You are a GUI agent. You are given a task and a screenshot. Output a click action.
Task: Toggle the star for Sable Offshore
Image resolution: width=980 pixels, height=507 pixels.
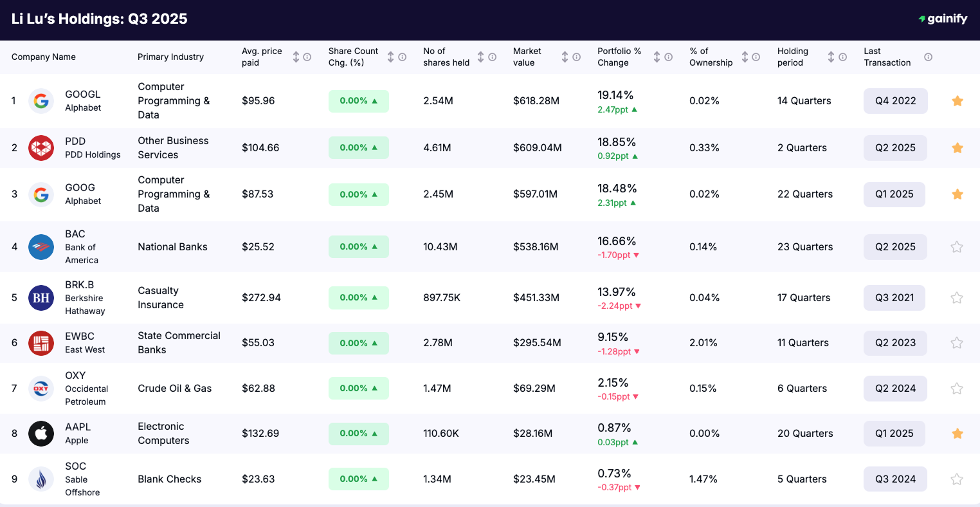(957, 479)
